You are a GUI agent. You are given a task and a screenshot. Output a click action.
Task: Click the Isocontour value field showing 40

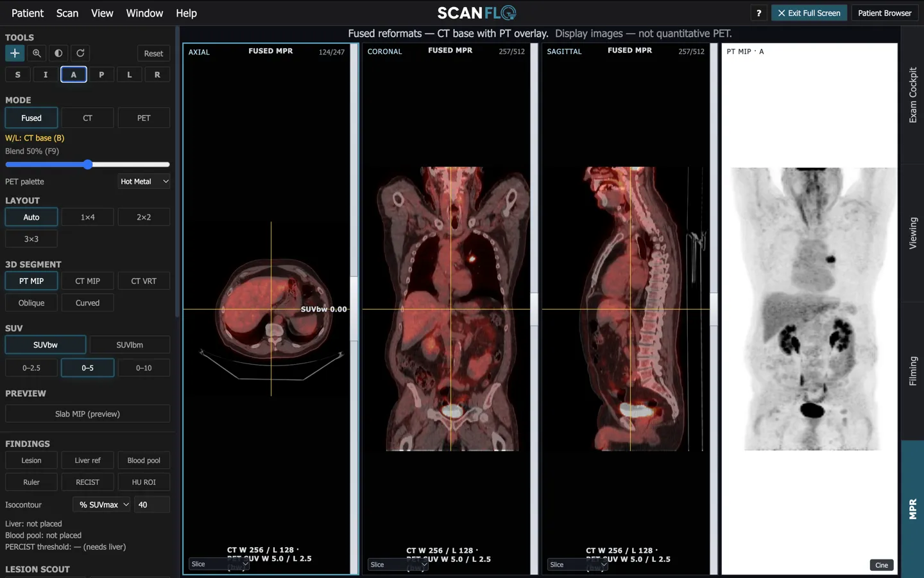[152, 505]
